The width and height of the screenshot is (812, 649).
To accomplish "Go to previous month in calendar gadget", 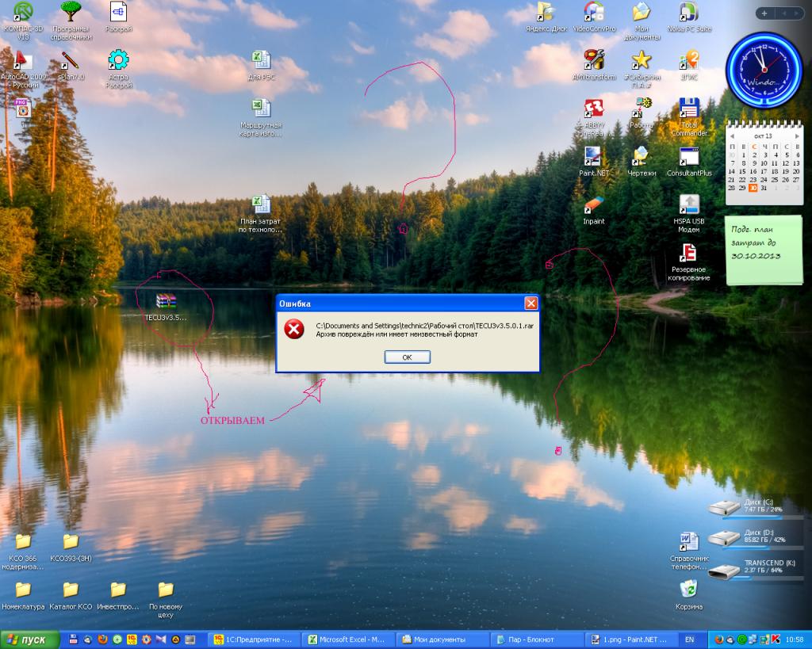I will 732,136.
